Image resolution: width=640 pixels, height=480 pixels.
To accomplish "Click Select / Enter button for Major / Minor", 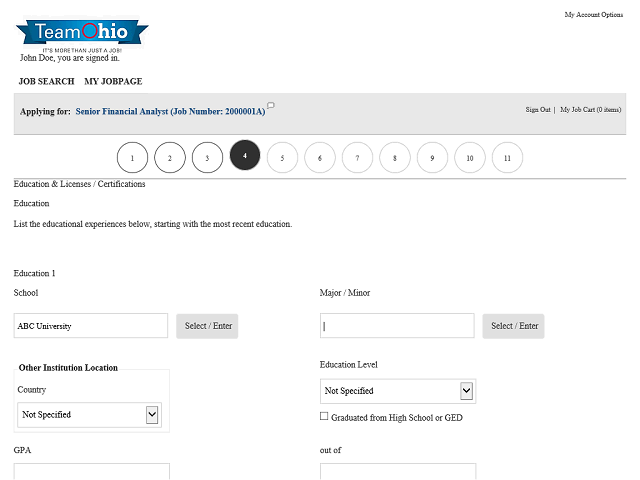I will point(513,326).
